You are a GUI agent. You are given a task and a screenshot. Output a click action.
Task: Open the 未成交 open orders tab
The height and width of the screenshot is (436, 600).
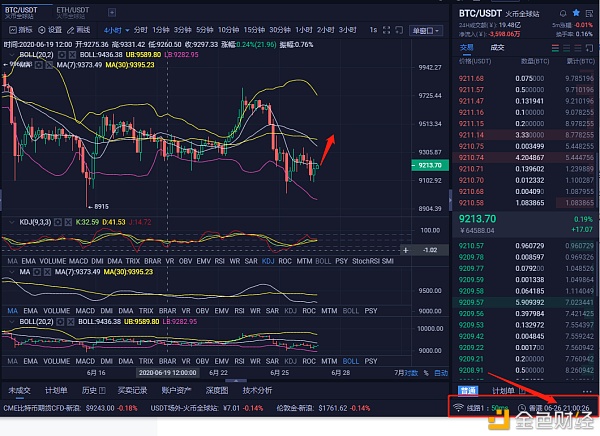[19, 390]
